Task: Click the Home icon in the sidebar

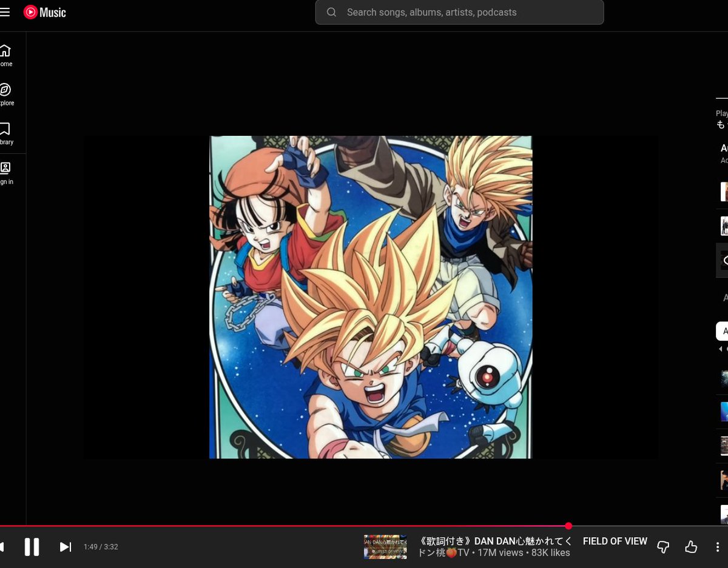Action: [x=5, y=50]
